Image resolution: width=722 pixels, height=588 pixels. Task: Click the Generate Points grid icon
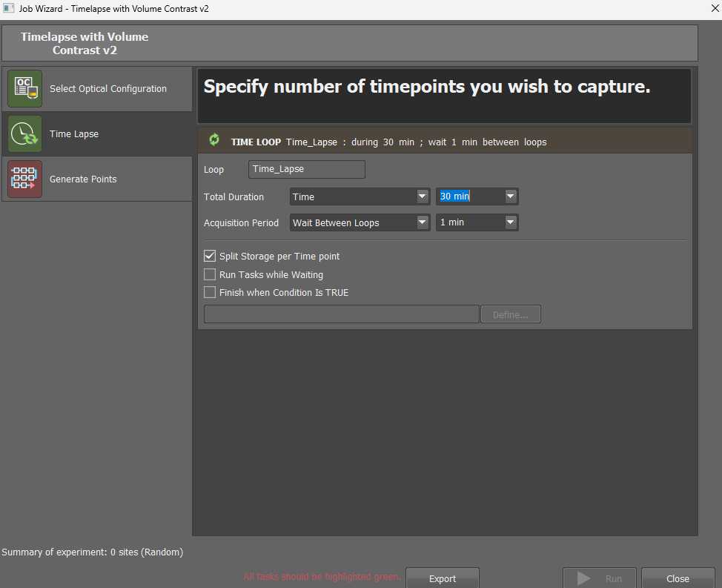[24, 179]
